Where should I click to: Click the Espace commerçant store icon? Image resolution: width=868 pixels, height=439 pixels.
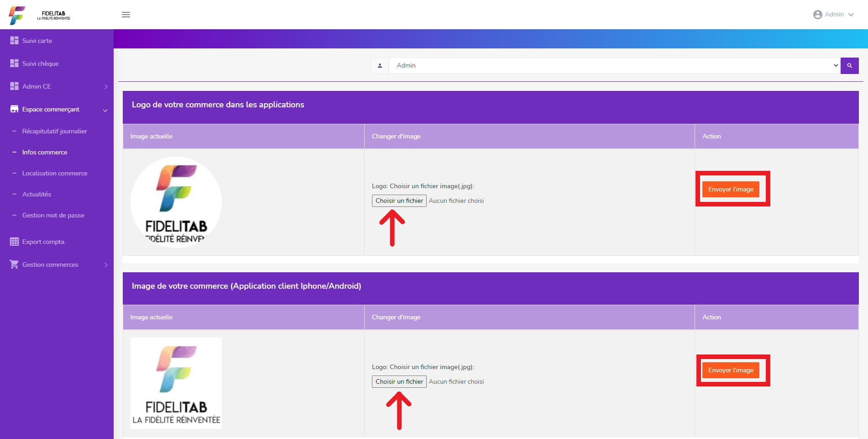pyautogui.click(x=14, y=109)
